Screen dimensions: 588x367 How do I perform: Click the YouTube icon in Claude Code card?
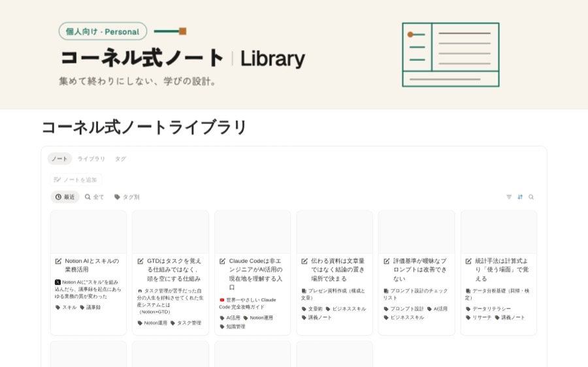click(222, 300)
